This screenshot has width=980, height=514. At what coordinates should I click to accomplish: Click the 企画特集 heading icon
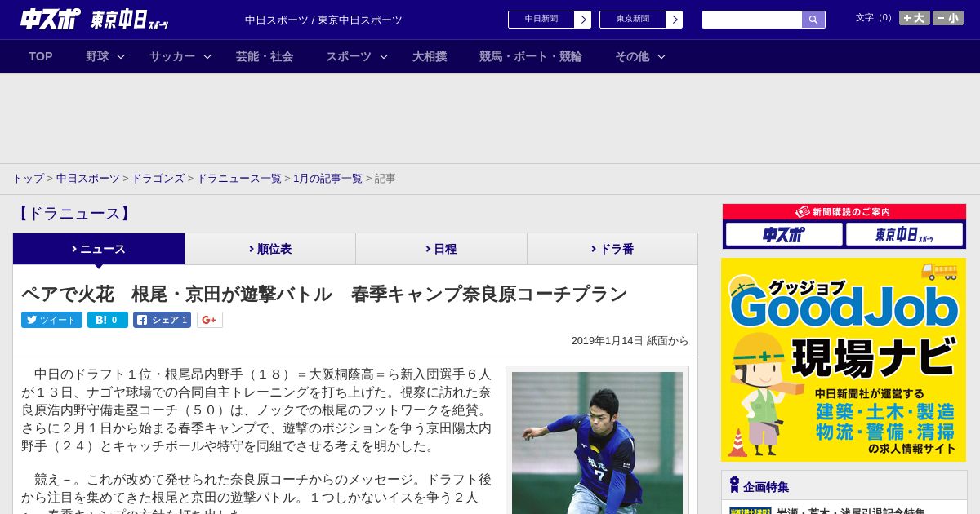(734, 485)
